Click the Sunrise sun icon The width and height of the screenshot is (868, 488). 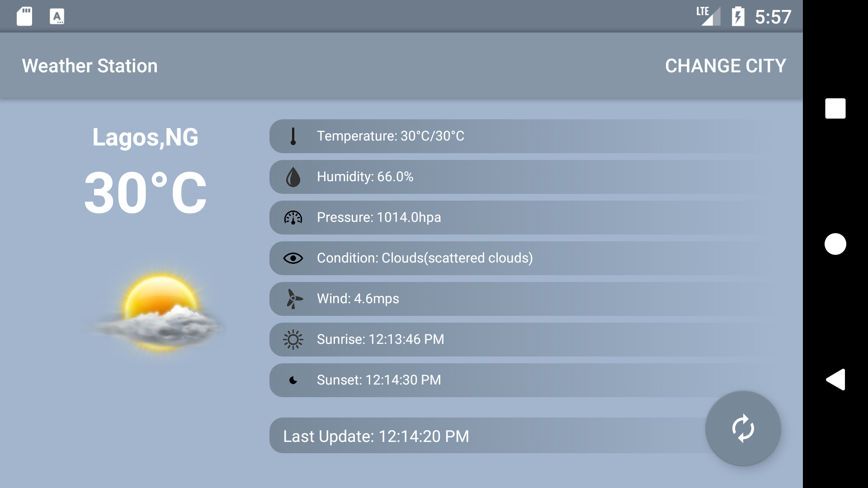click(293, 339)
